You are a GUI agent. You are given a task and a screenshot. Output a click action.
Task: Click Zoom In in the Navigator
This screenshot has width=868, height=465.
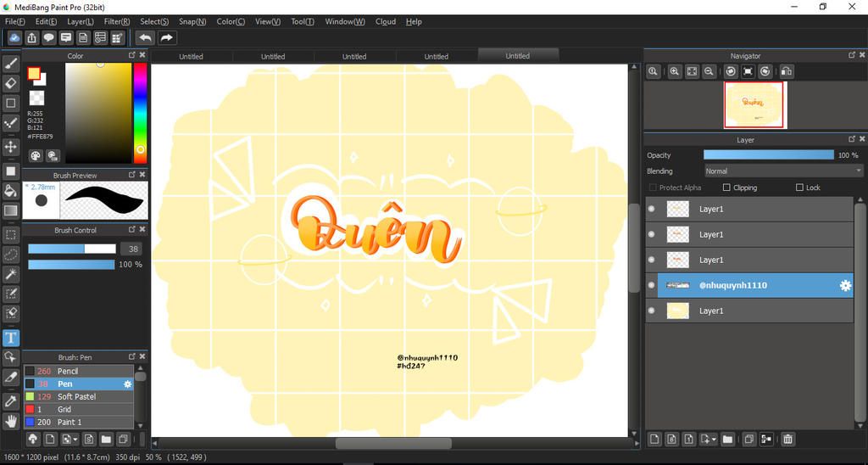tap(674, 71)
